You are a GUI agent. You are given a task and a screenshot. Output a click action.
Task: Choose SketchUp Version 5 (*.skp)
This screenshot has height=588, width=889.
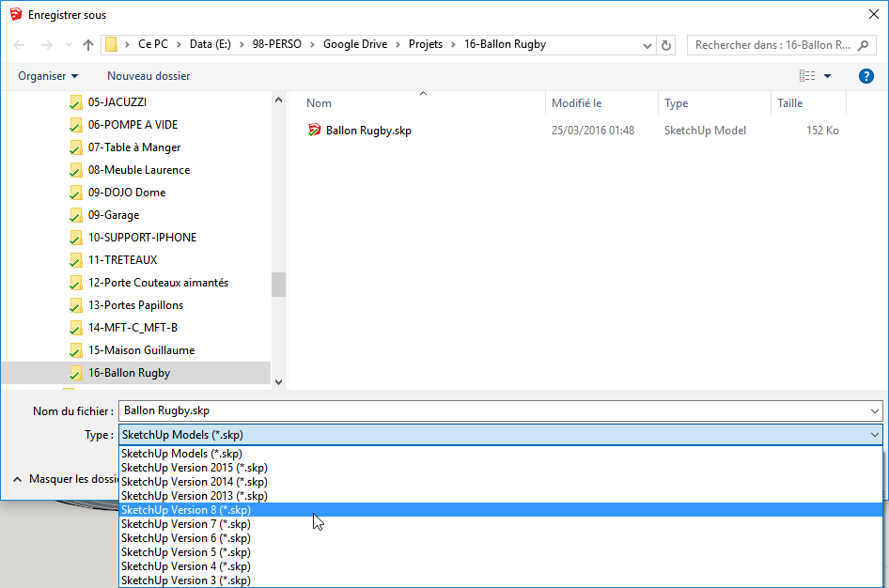point(501,552)
